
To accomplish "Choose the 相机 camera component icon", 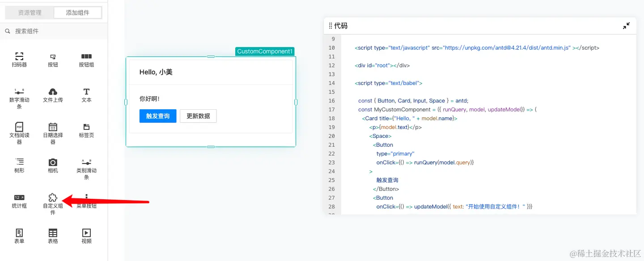I will tap(53, 162).
